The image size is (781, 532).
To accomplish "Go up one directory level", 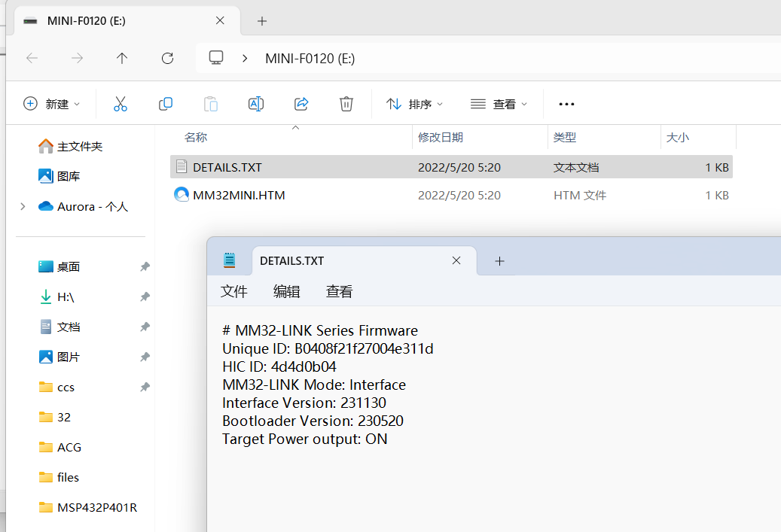I will click(122, 58).
